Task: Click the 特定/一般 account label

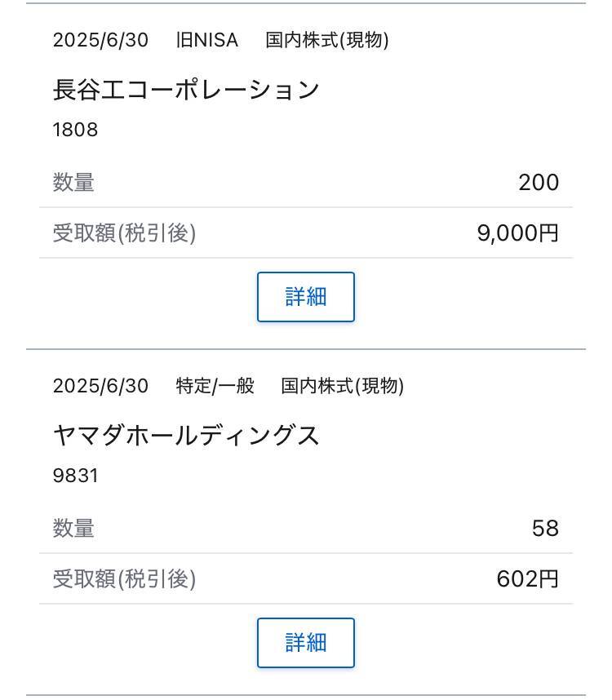Action: click(215, 386)
